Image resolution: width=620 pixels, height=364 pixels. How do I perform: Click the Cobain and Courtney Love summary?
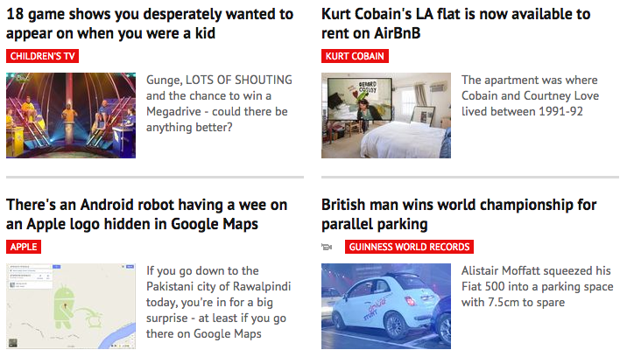click(x=531, y=95)
